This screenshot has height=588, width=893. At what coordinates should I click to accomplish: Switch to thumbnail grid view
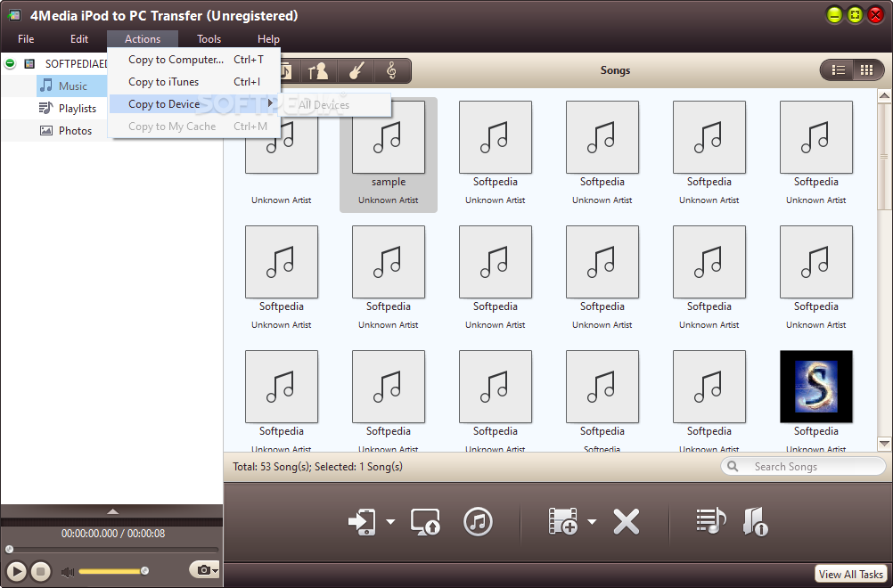tap(867, 70)
